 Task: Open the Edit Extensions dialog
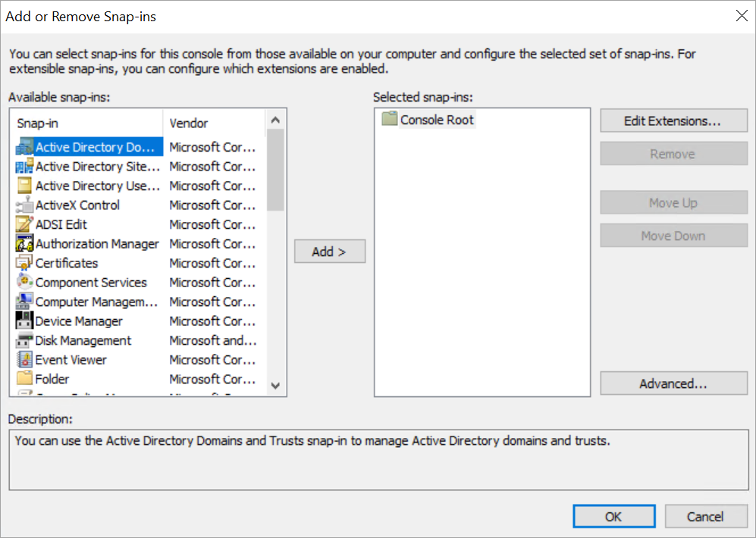pos(673,120)
